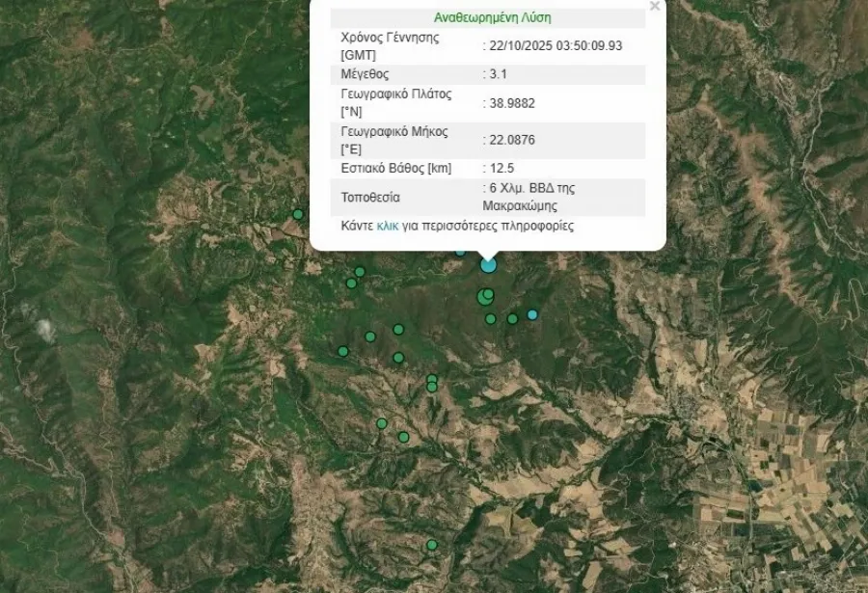Click green marker directly below the largest green marker

coord(490,319)
